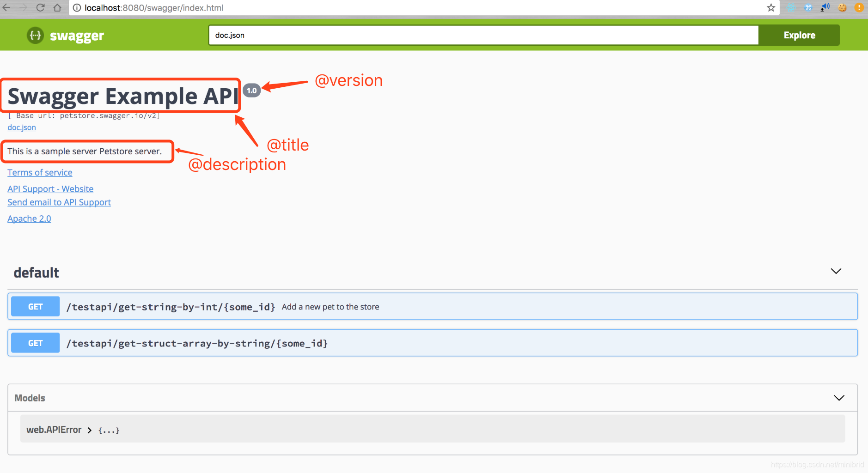The width and height of the screenshot is (868, 473).
Task: Visit API Support - Website link
Action: 50,189
